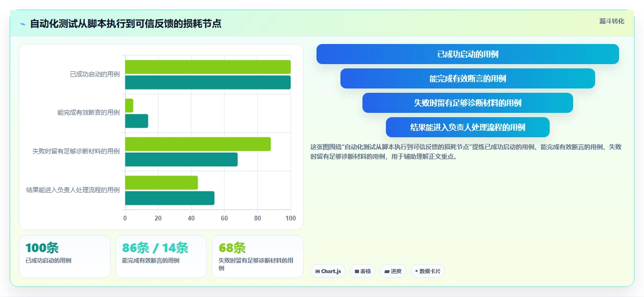The image size is (644, 297).
Task: Select the 已成功启动的用例 funnel stage
Action: pos(467,54)
